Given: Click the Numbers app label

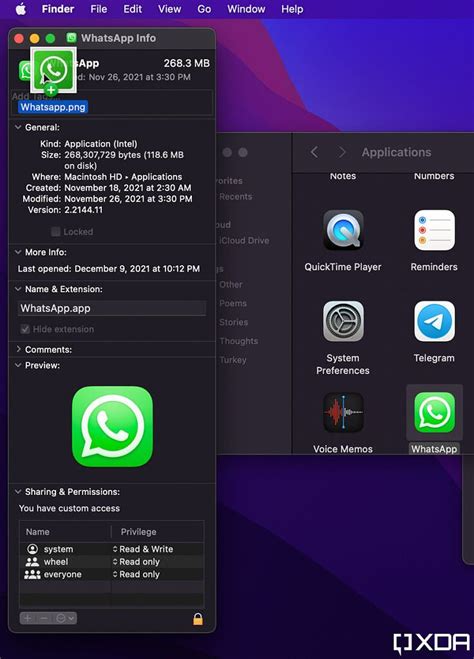Looking at the screenshot, I should click(x=434, y=176).
